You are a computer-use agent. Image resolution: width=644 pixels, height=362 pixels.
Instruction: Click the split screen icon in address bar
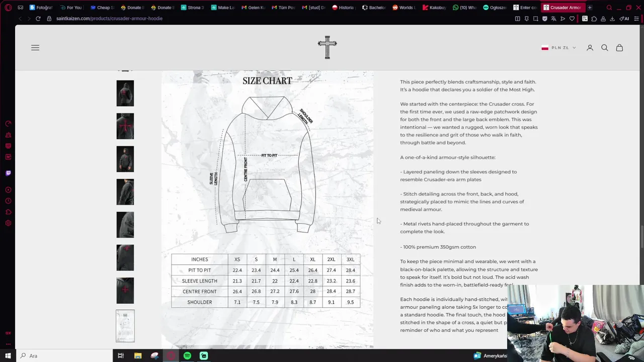point(517,19)
